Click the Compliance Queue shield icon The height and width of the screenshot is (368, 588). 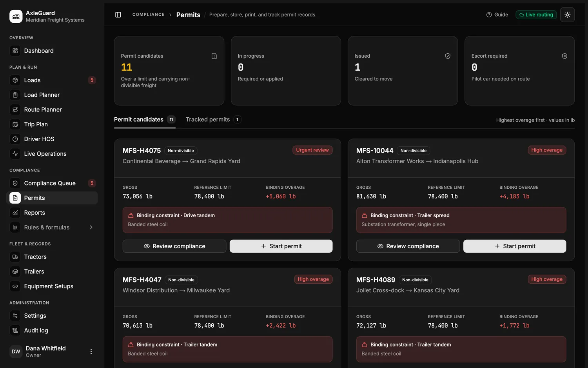[x=15, y=183]
